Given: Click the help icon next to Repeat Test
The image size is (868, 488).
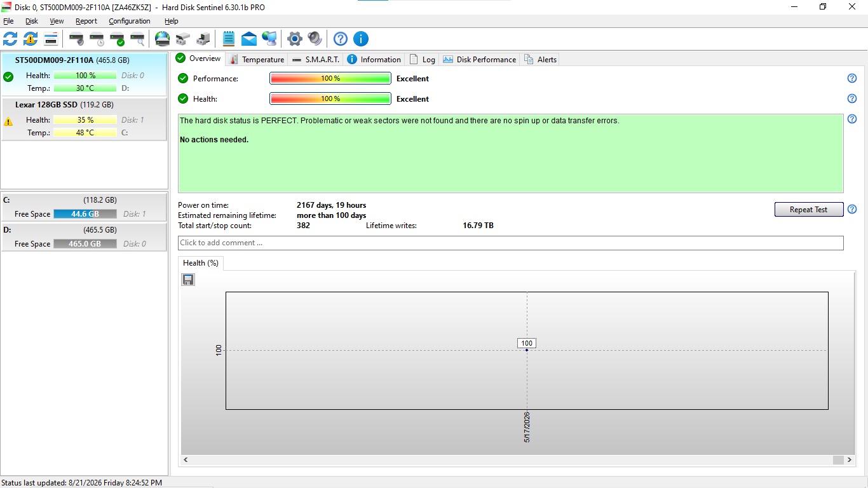Looking at the screenshot, I should click(x=852, y=209).
